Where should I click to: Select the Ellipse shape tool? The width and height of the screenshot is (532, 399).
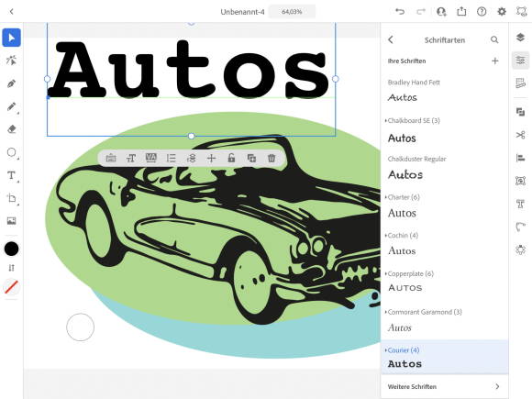pyautogui.click(x=11, y=152)
